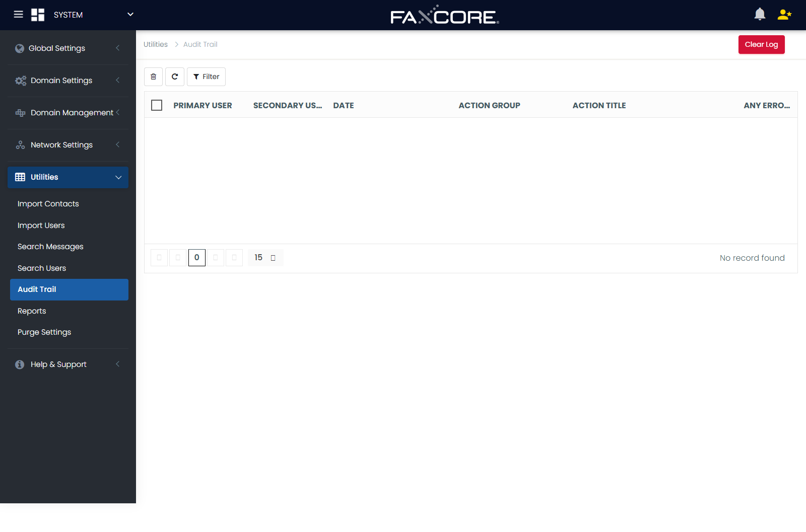The width and height of the screenshot is (806, 532).
Task: Sort by PRIMARY USER column header
Action: tap(203, 105)
